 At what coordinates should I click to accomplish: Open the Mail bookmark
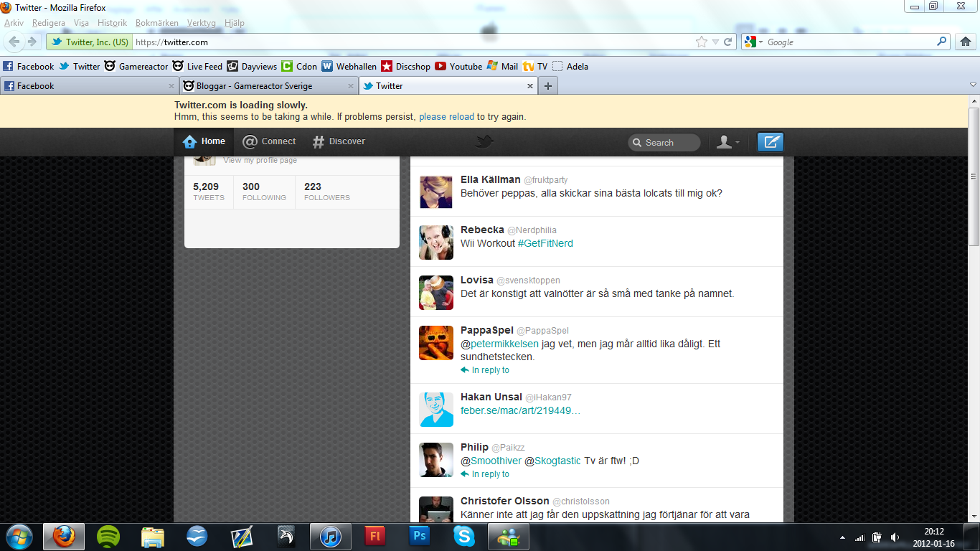point(502,66)
